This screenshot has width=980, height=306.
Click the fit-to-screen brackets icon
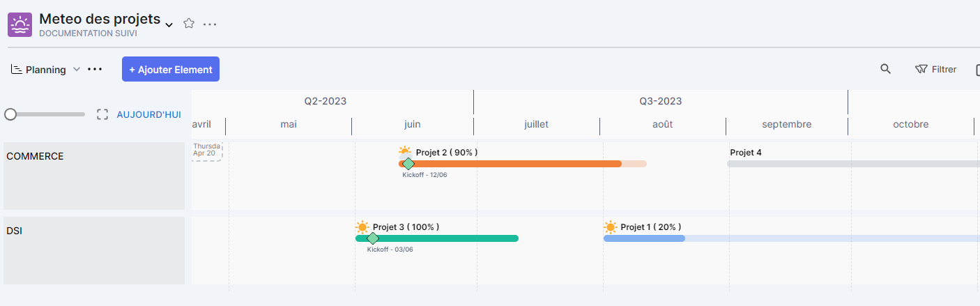102,114
